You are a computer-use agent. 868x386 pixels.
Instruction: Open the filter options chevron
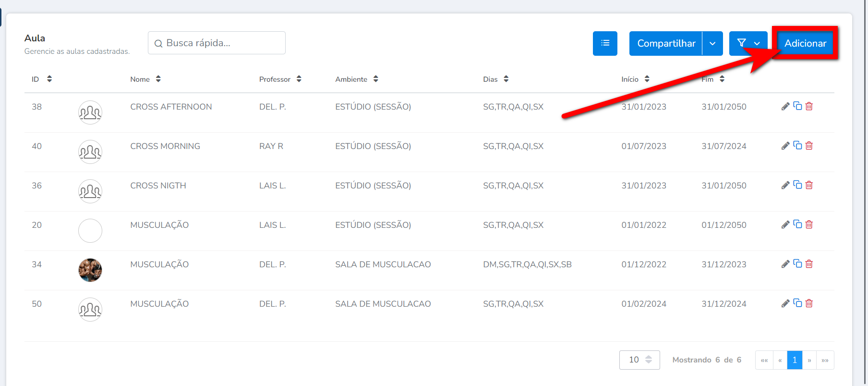coord(757,43)
